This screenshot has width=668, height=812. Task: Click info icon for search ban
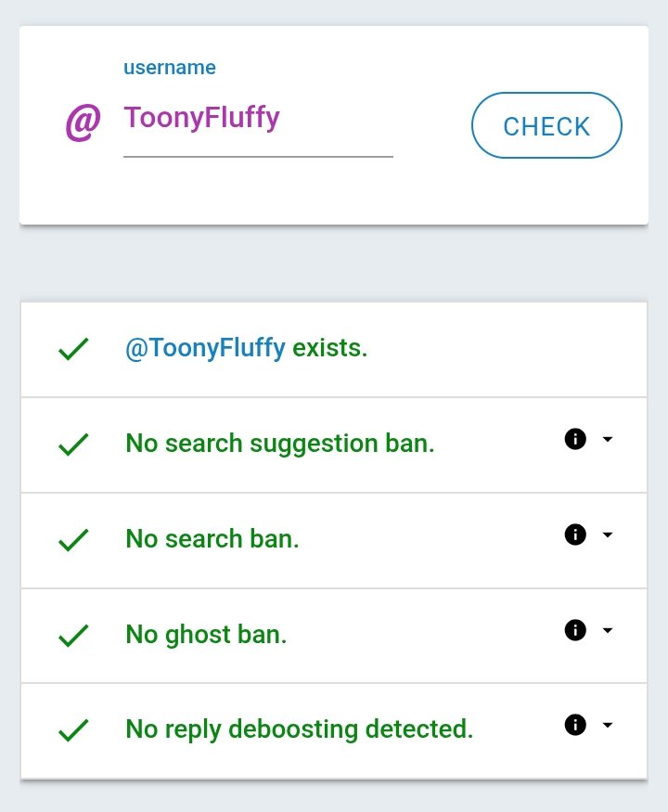575,535
